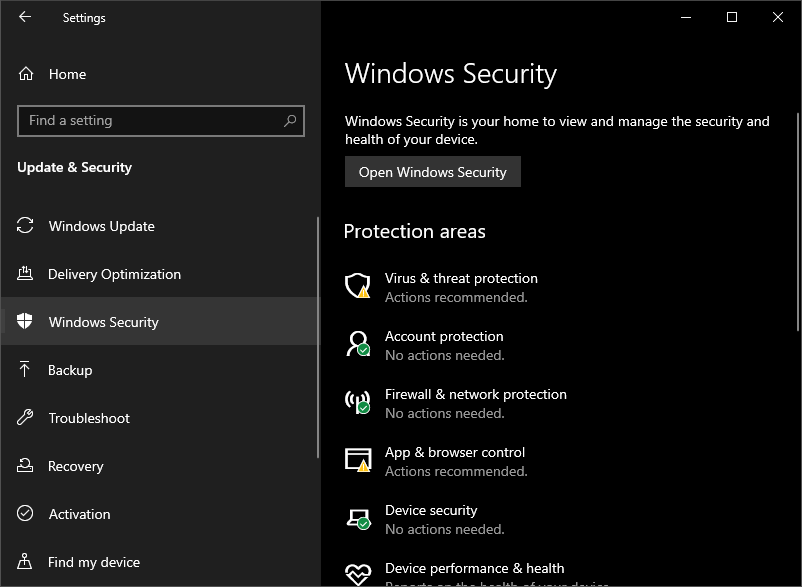This screenshot has height=587, width=802.
Task: Click the sidebar vertical scrollbar
Action: tap(318, 340)
